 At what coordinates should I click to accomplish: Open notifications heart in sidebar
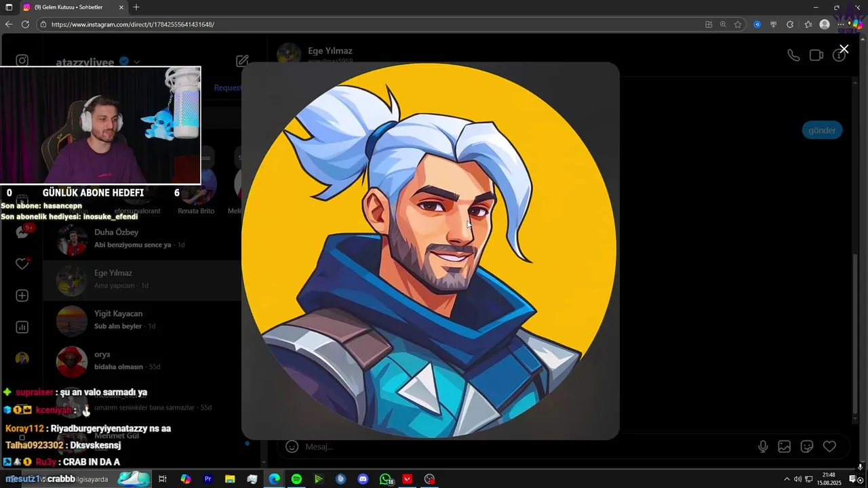coord(22,264)
